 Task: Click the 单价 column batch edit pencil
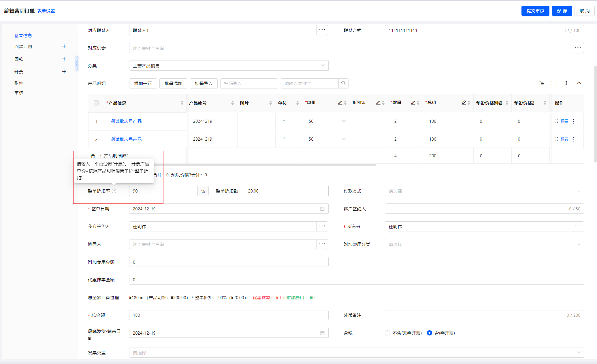[340, 103]
